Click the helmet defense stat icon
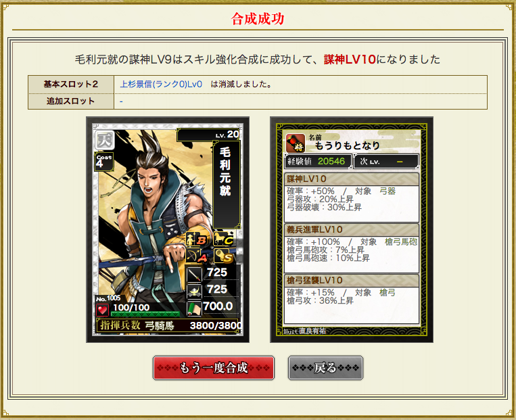The width and height of the screenshot is (516, 420). pyautogui.click(x=194, y=291)
